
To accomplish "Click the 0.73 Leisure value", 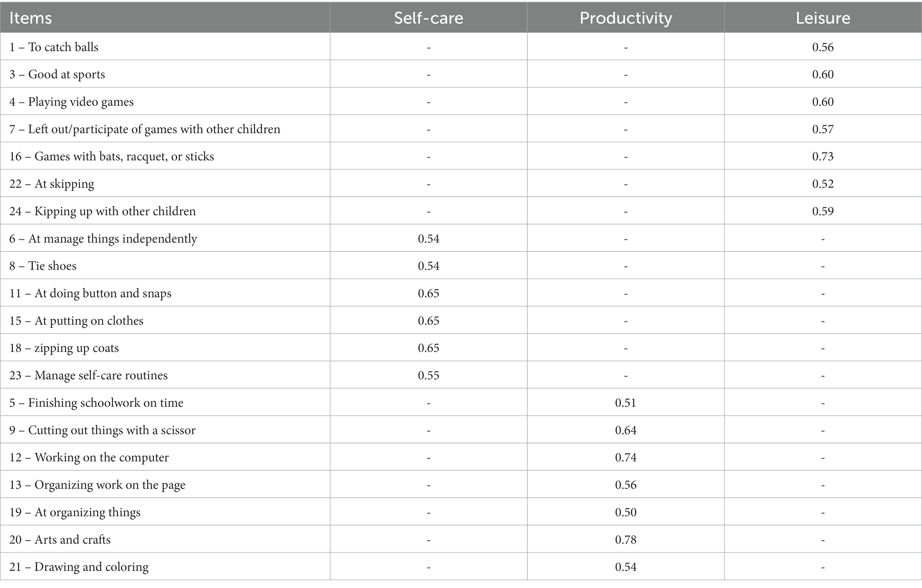I will tap(823, 156).
